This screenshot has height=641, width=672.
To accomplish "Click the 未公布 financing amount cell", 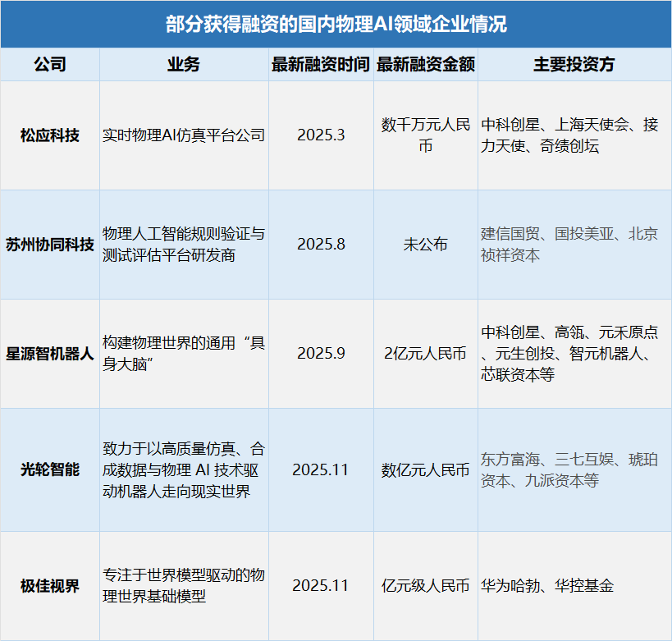I will tap(425, 245).
